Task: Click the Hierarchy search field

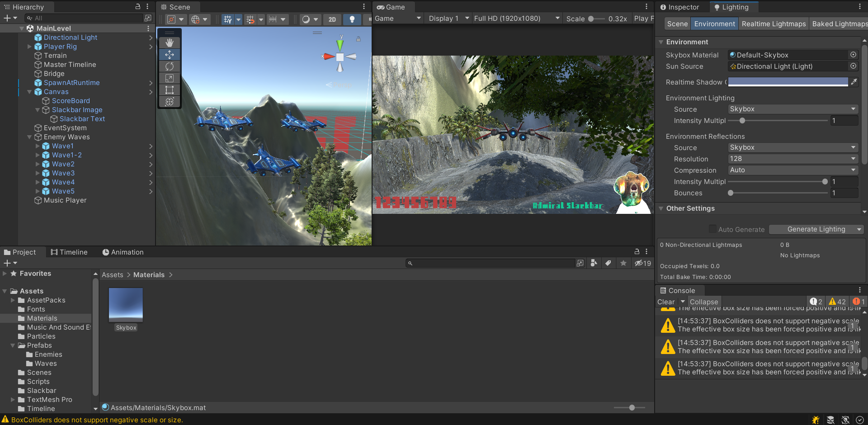Action: point(84,18)
